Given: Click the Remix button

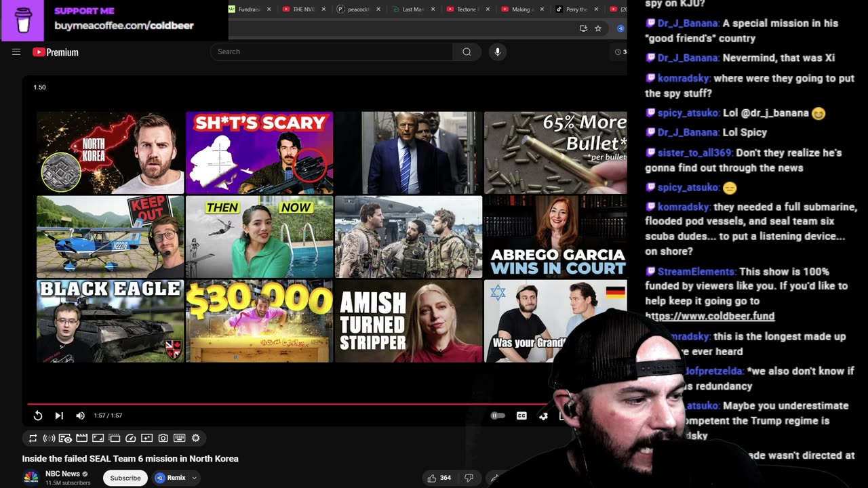Looking at the screenshot, I should (170, 478).
